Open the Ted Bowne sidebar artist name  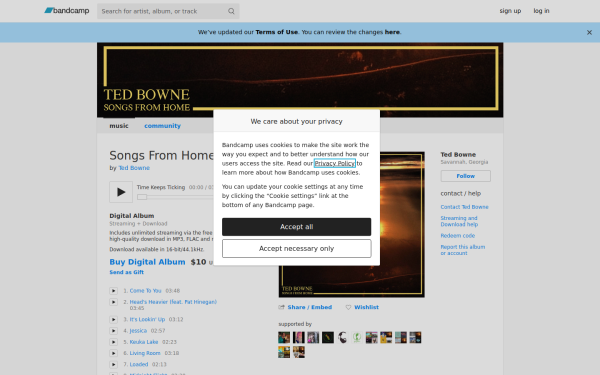point(458,155)
